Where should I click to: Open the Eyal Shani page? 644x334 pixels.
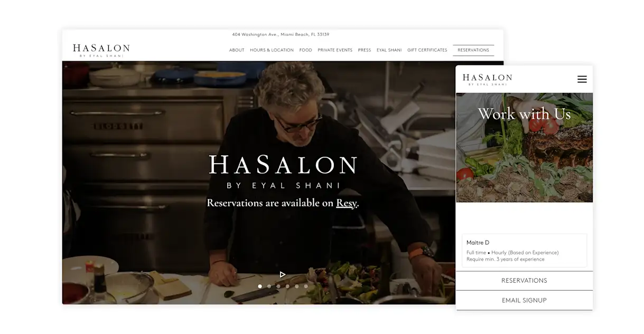click(389, 50)
